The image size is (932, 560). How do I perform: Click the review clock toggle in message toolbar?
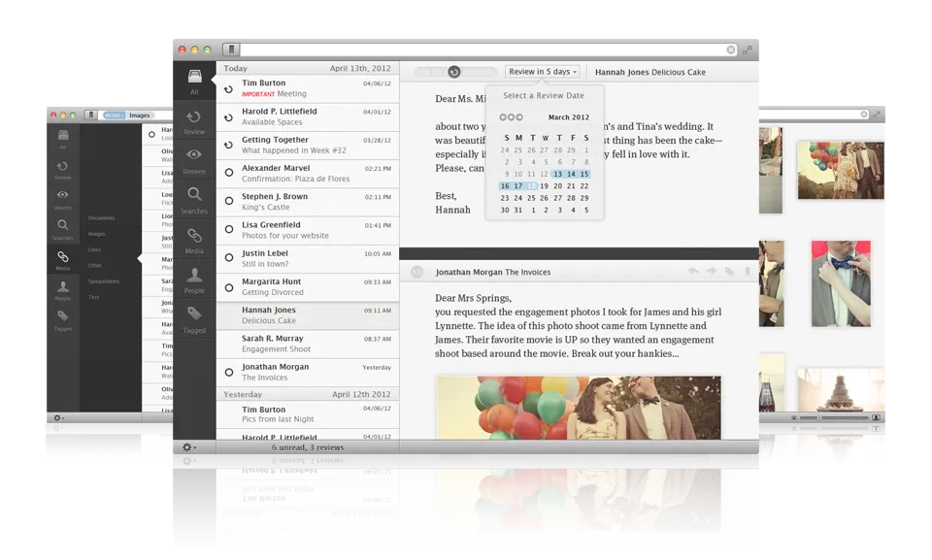click(x=454, y=72)
